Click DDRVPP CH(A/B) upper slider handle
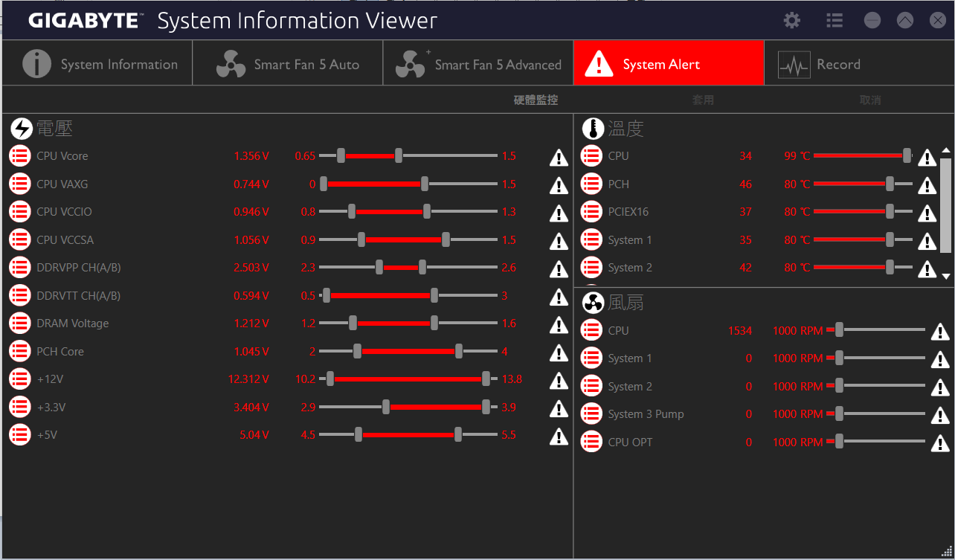 click(422, 267)
